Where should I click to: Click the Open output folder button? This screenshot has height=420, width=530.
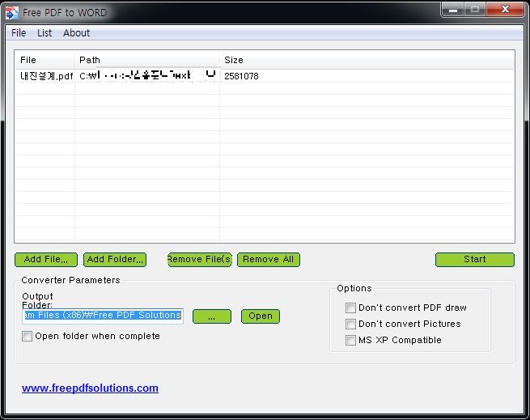pos(261,316)
